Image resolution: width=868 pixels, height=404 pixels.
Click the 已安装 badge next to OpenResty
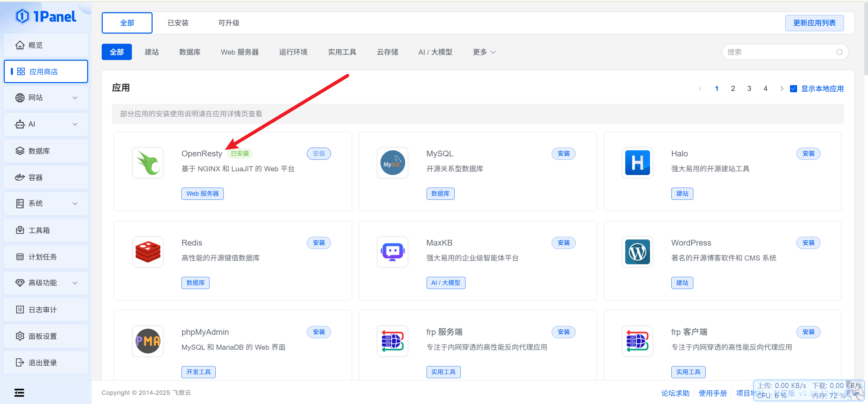[x=240, y=154]
